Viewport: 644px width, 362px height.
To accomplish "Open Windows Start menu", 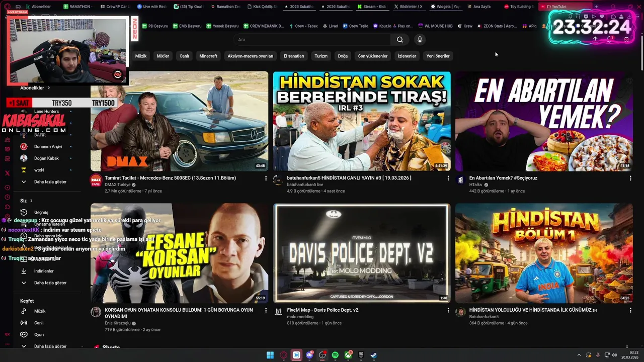I will click(x=270, y=355).
